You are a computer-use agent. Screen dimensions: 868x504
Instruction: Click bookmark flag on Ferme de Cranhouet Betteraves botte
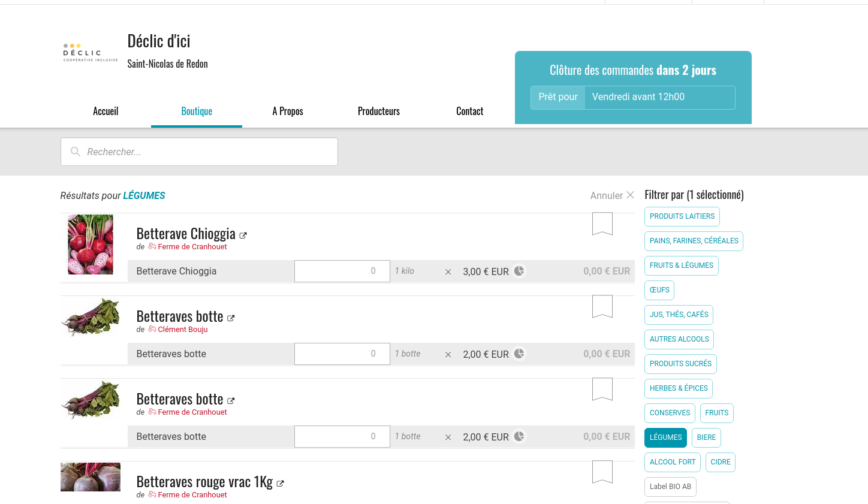(602, 389)
